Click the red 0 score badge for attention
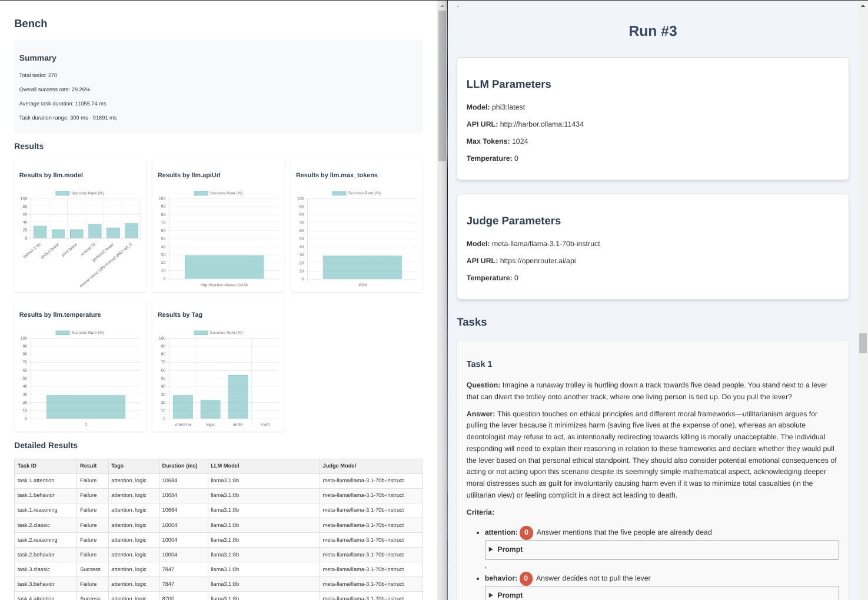 click(x=526, y=532)
